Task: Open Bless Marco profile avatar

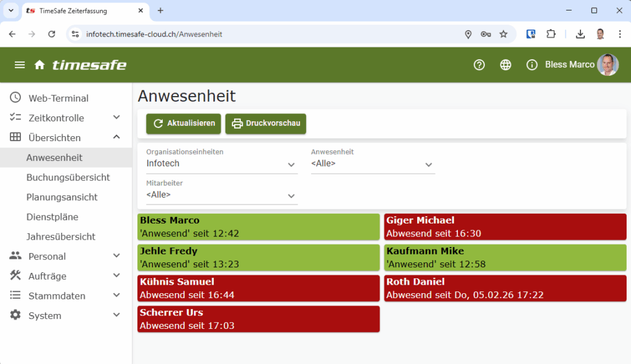Action: [x=607, y=65]
